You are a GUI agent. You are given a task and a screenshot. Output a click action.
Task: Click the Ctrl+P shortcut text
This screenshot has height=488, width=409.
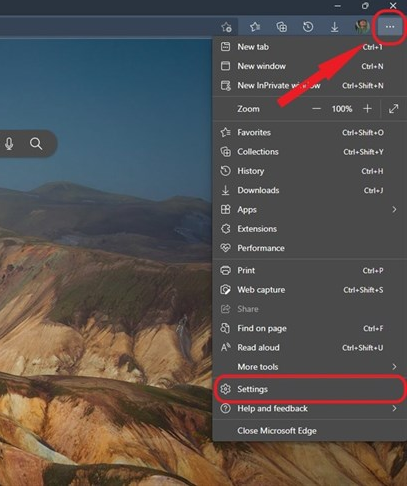[374, 272]
